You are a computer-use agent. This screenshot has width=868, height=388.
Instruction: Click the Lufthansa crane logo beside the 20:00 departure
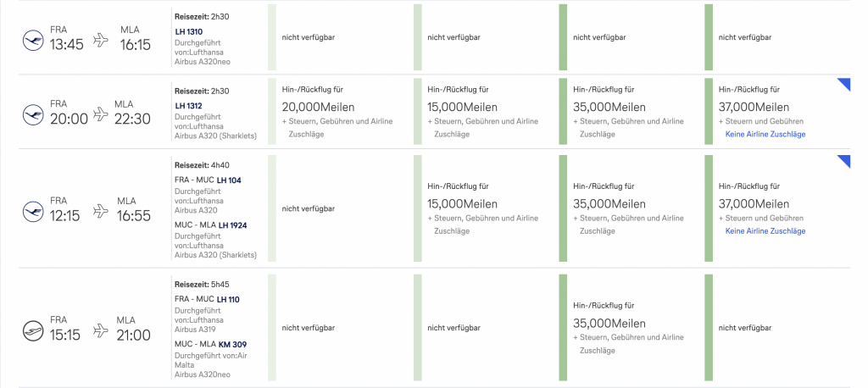tap(34, 112)
